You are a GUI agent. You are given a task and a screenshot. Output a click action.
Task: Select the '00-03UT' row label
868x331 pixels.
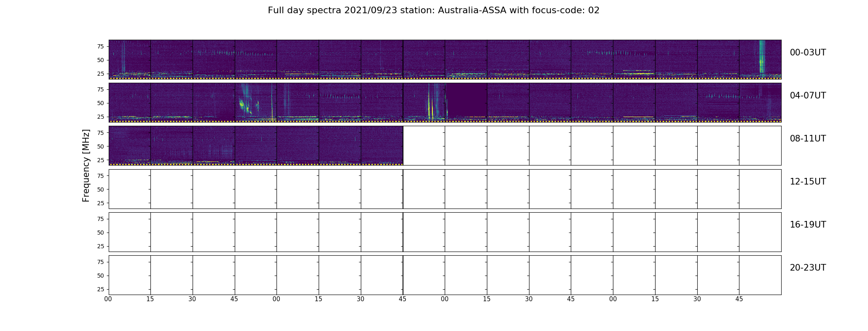click(x=808, y=53)
